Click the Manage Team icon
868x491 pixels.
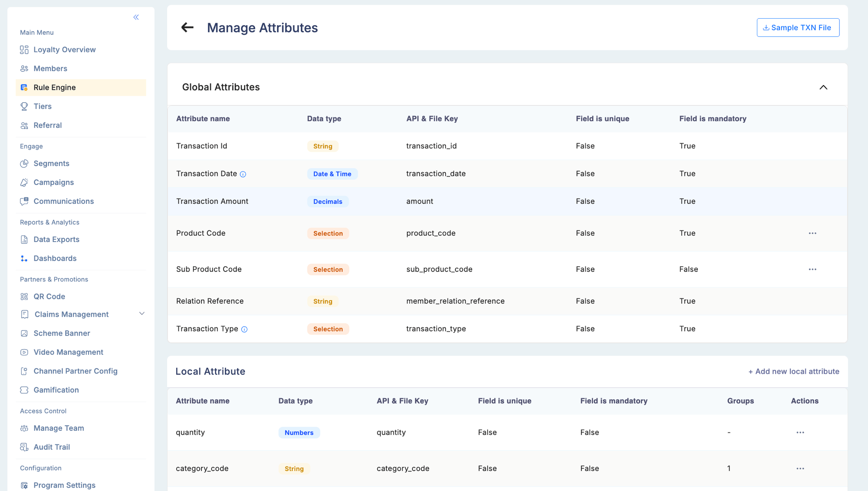24,428
